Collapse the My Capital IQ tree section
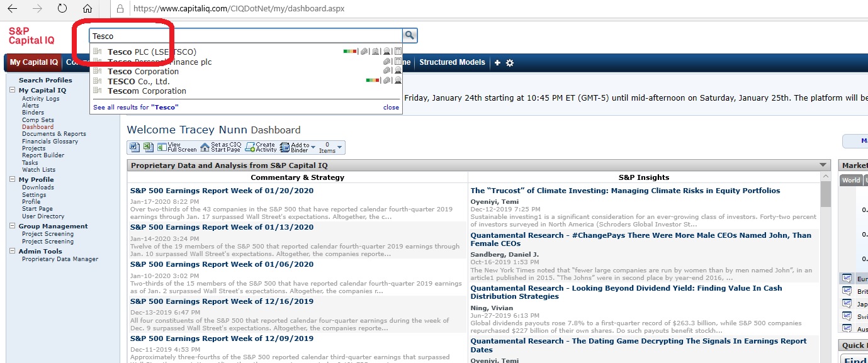This screenshot has width=868, height=363. click(13, 91)
